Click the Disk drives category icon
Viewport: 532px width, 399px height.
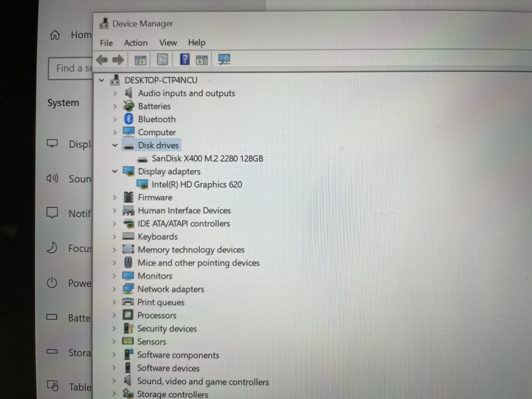click(x=129, y=146)
